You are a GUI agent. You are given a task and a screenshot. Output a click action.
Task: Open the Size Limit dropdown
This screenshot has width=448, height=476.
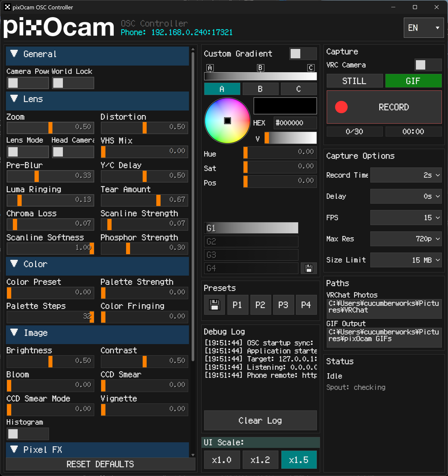point(406,260)
